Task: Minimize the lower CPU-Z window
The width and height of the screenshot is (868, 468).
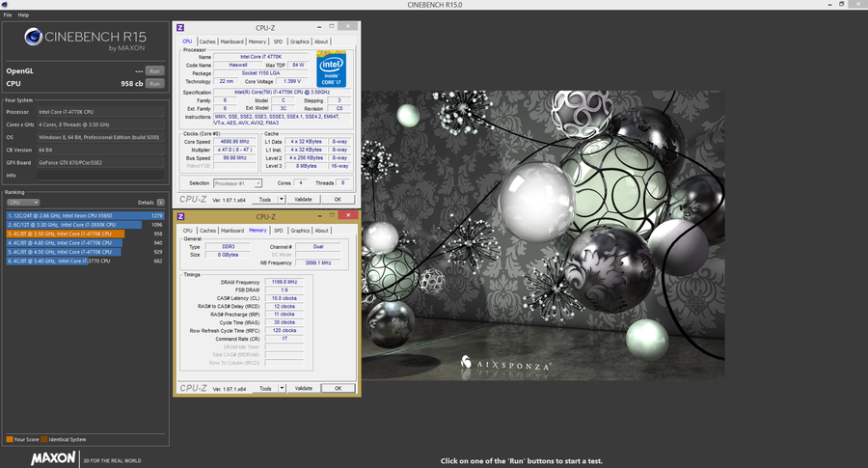Action: (320, 215)
